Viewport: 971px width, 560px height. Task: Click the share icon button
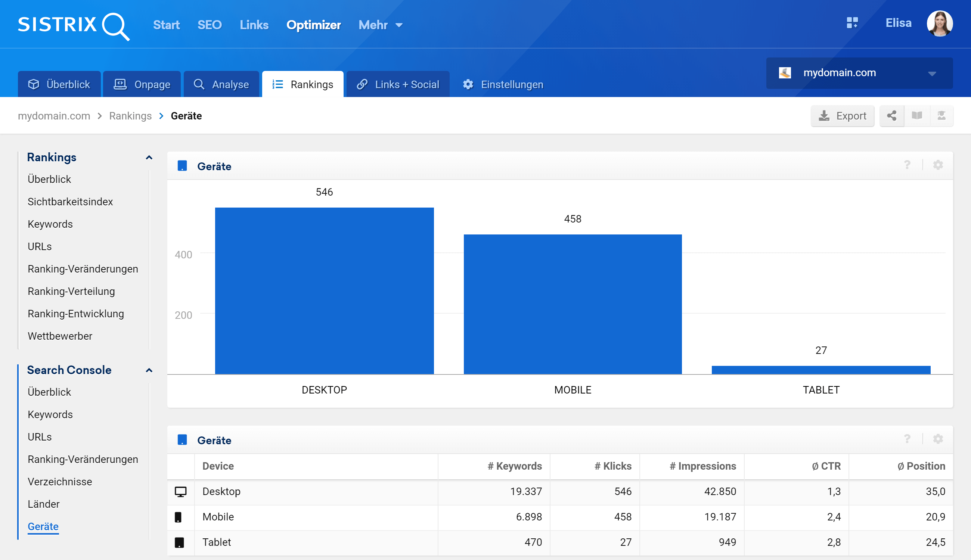[891, 116]
